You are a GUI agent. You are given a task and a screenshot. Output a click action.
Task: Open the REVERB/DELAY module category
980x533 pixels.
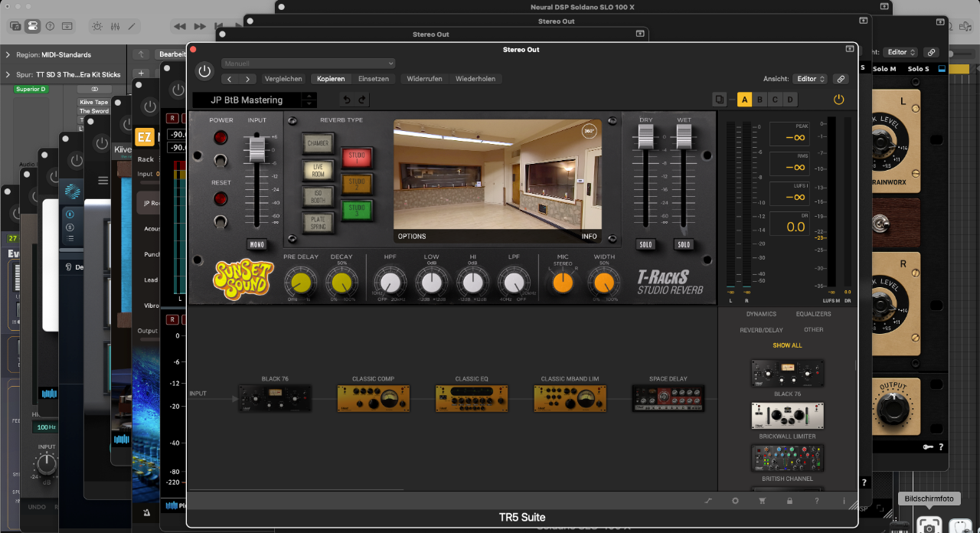[x=761, y=330]
